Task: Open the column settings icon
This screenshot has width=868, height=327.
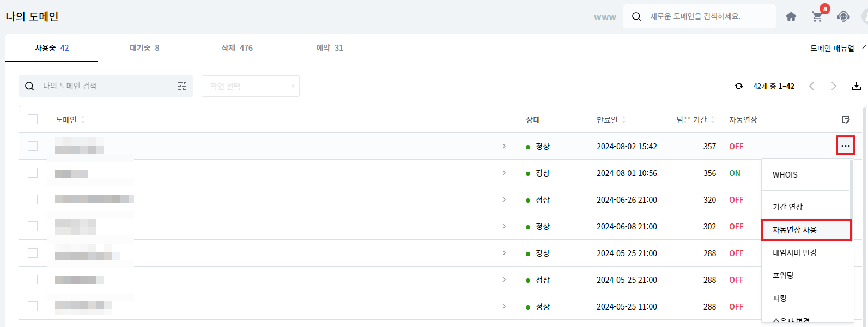Action: (x=846, y=119)
